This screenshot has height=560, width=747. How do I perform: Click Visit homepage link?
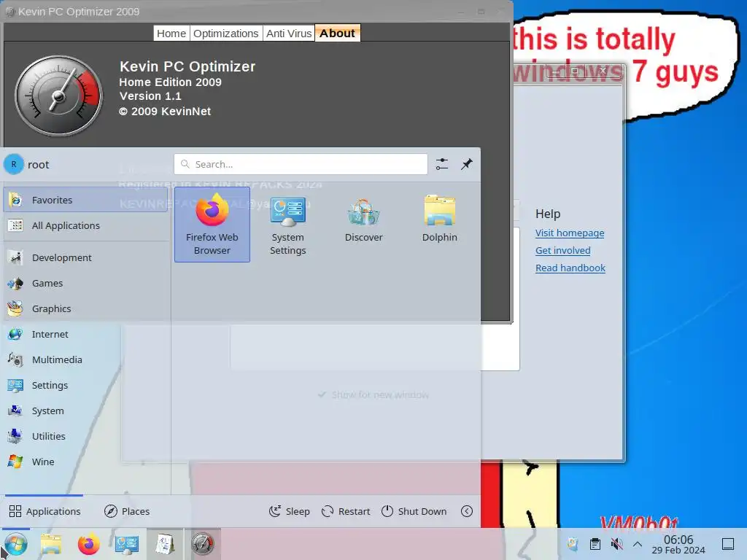(x=570, y=233)
